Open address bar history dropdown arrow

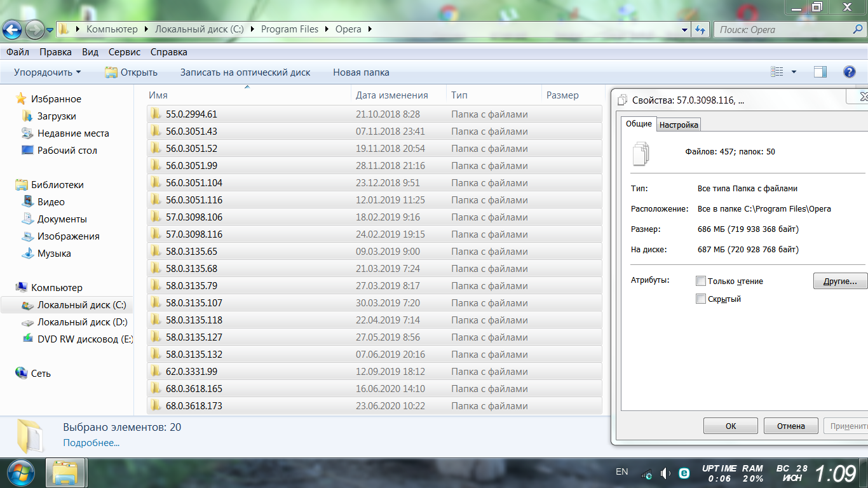coord(684,29)
